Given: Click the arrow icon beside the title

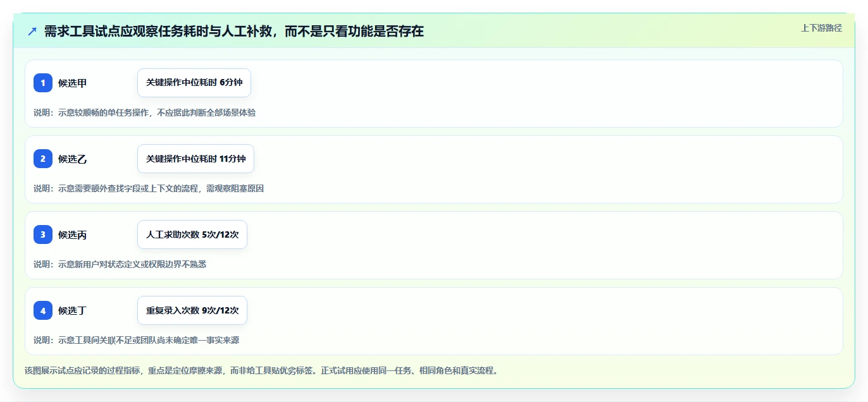Looking at the screenshot, I should [32, 32].
